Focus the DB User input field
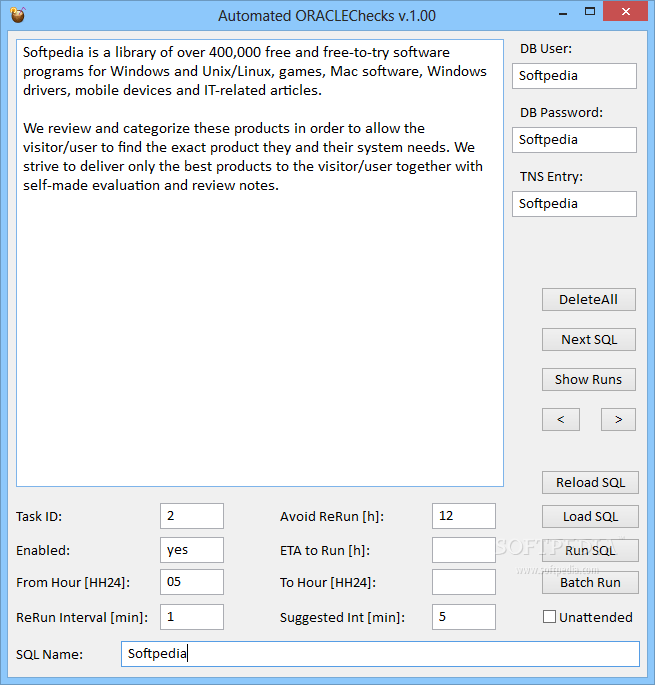This screenshot has height=685, width=655. [x=574, y=76]
